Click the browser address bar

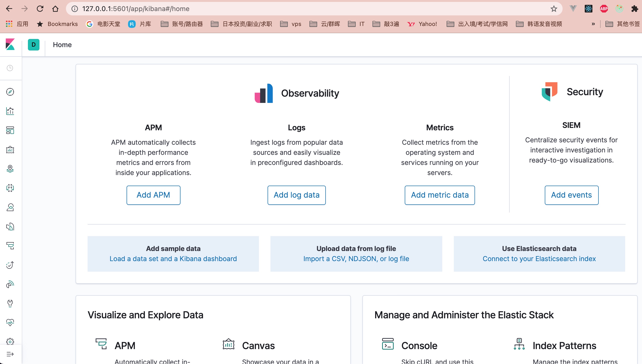(300, 9)
